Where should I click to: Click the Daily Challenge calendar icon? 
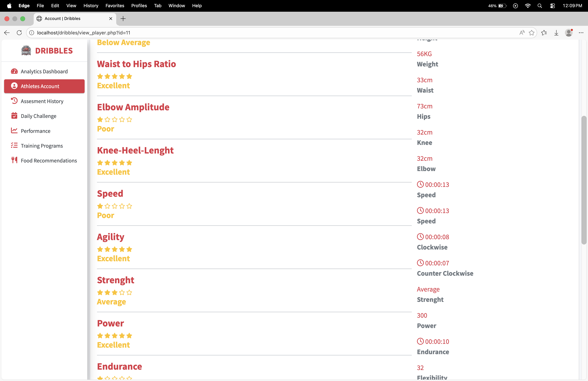(14, 116)
